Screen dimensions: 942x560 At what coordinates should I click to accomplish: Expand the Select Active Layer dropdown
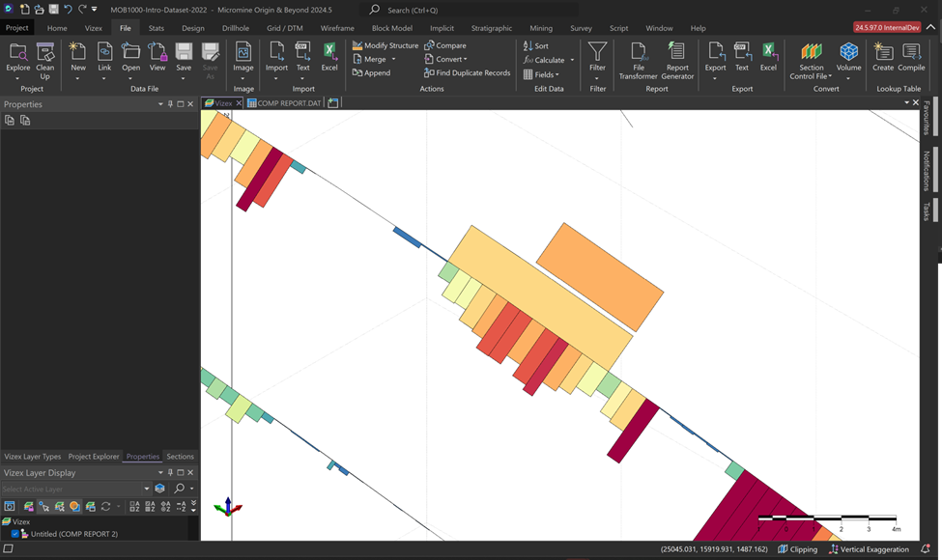(x=147, y=490)
